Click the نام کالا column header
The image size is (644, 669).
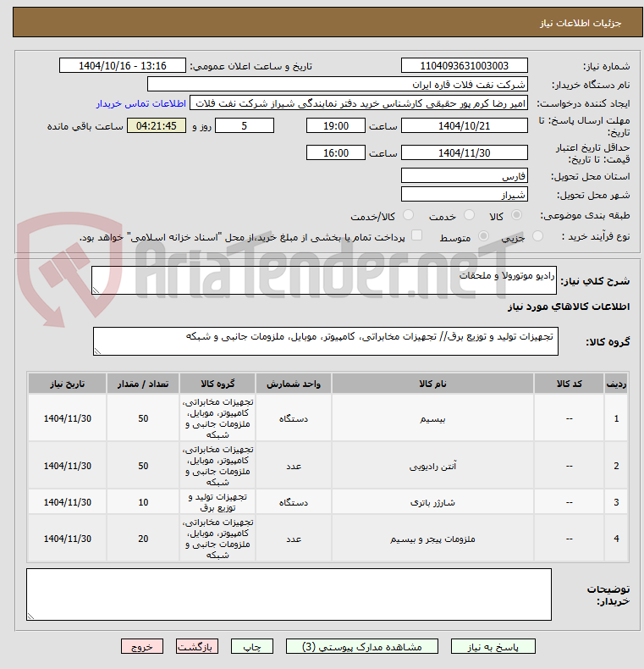432,384
